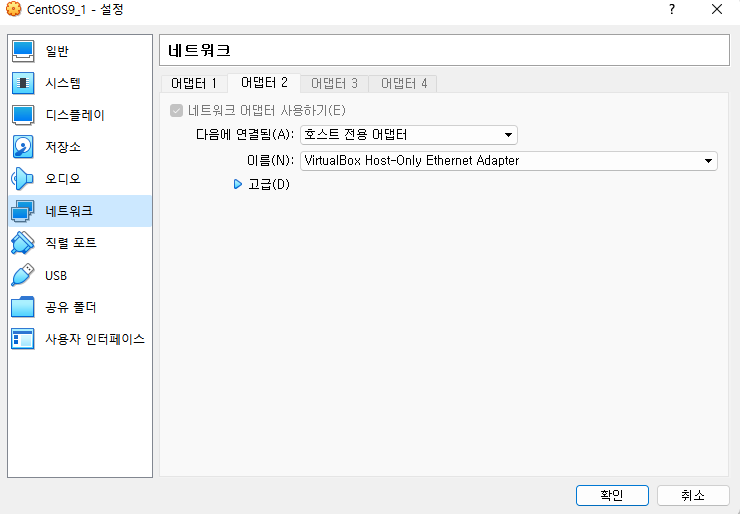The image size is (740, 514).
Task: Open USB settings label
Action: [x=56, y=275]
